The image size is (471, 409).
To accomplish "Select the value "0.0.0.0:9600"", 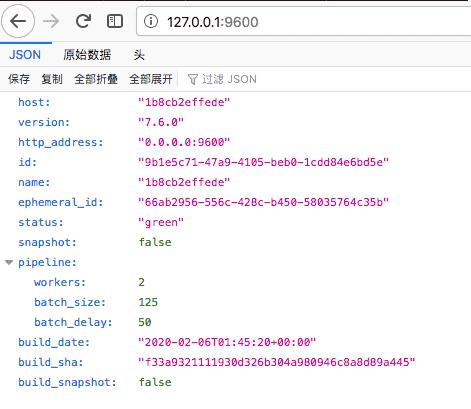I will click(184, 142).
